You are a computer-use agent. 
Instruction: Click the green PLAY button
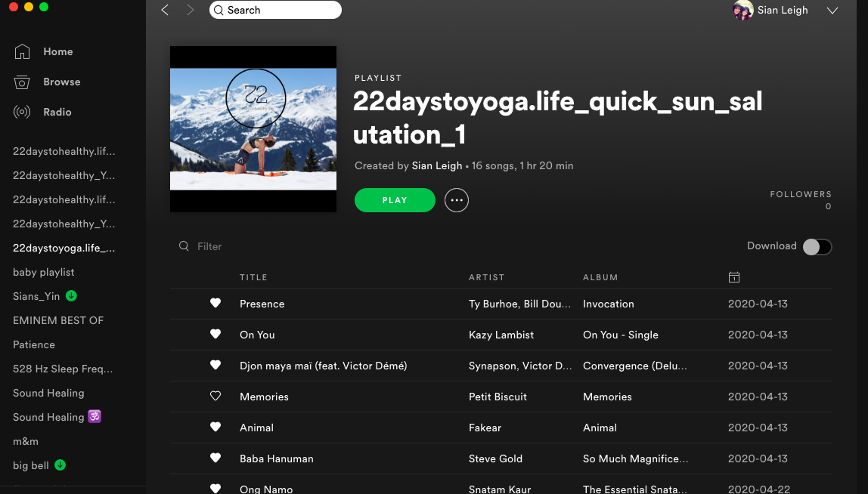[x=395, y=200]
